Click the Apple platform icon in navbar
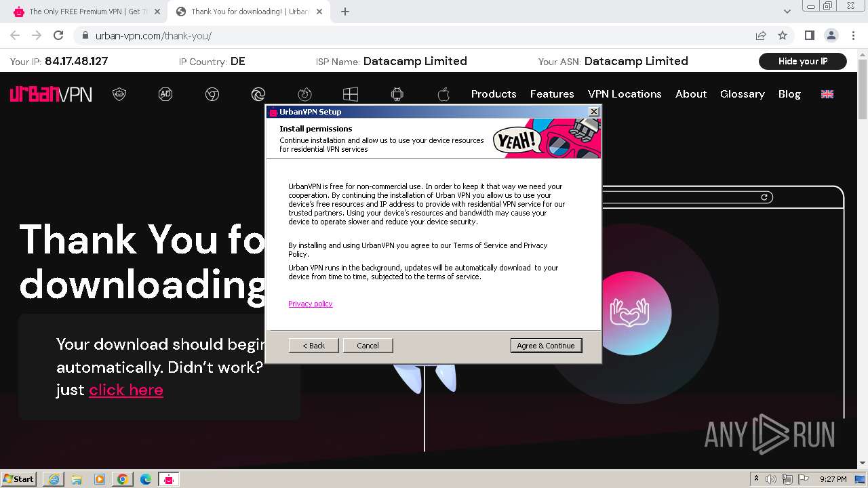This screenshot has height=488, width=868. (443, 94)
